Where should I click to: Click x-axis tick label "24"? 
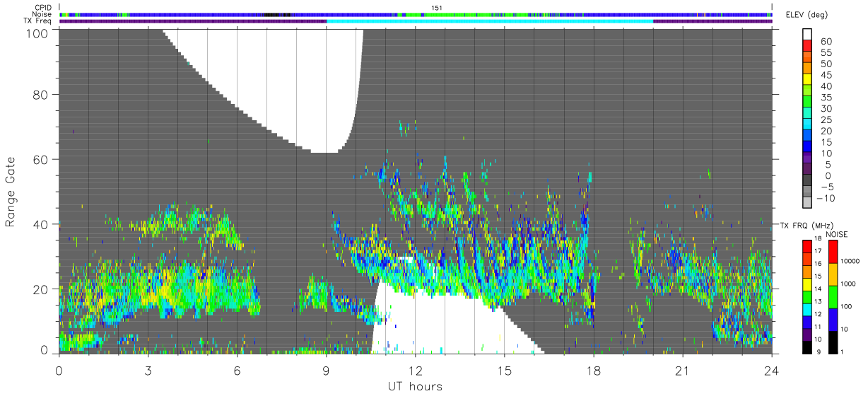771,371
